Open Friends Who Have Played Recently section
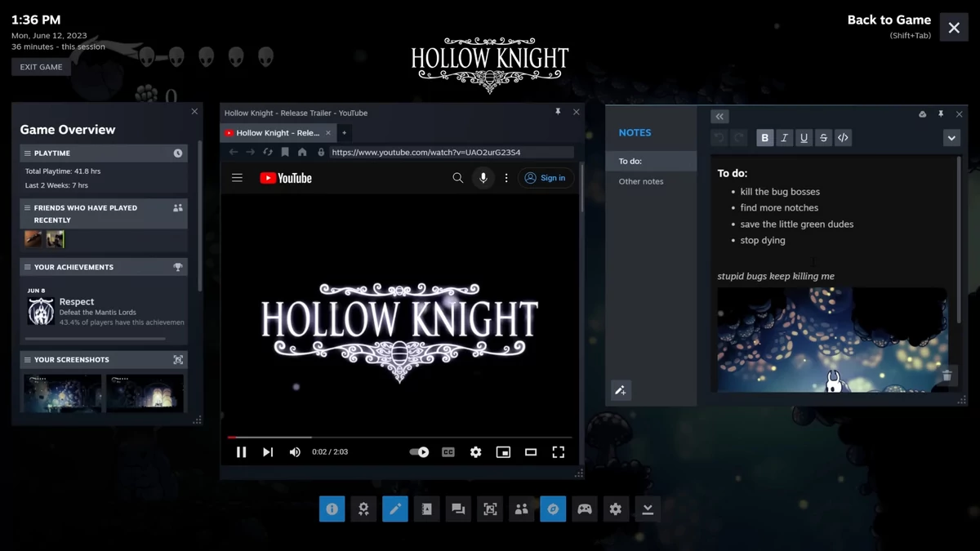 (x=104, y=214)
